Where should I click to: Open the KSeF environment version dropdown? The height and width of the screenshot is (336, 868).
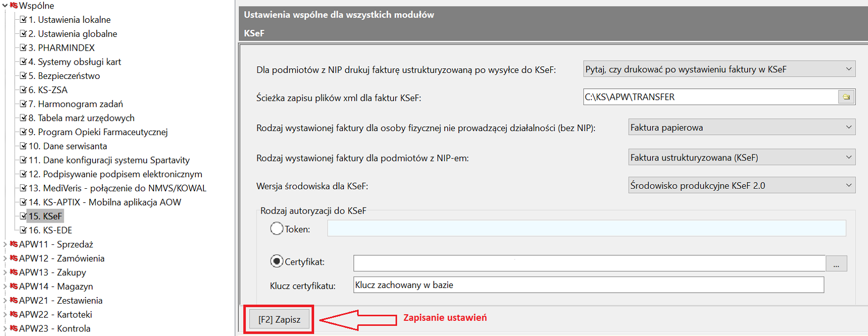coord(741,186)
